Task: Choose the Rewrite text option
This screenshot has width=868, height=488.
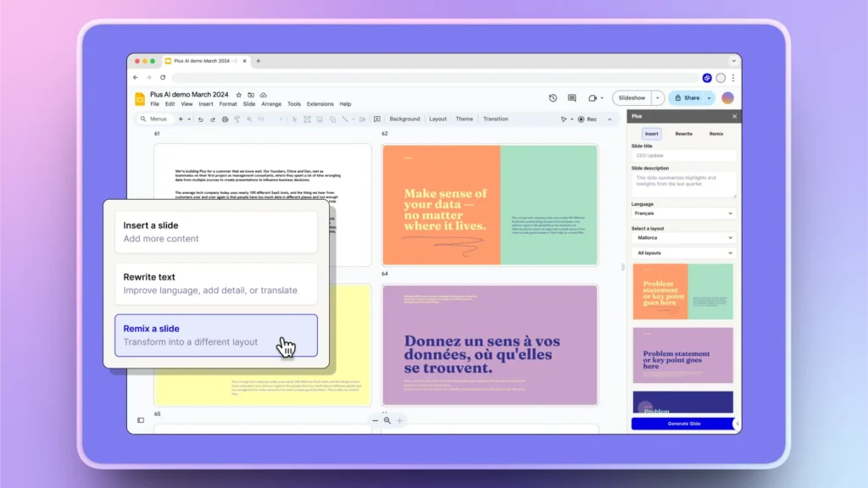Action: coord(216,284)
